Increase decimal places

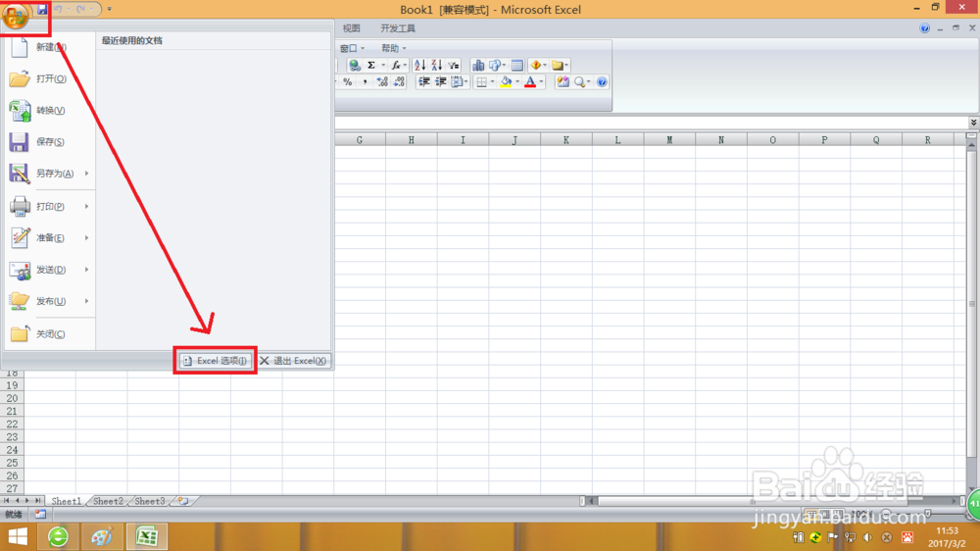coord(382,82)
